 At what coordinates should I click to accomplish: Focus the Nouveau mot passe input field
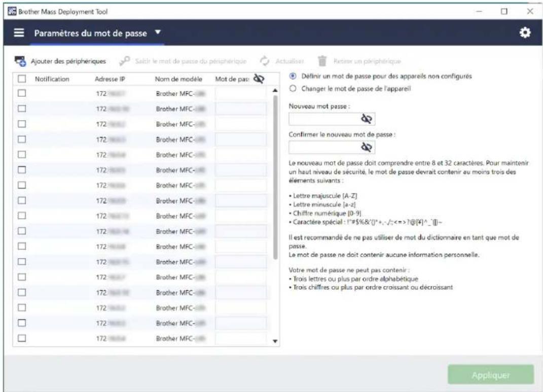[332, 119]
